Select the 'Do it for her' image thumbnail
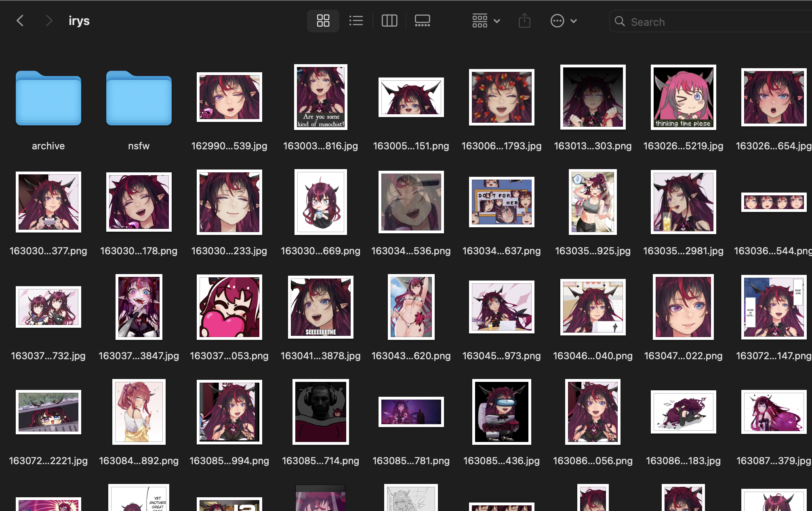This screenshot has width=812, height=511. coord(501,202)
